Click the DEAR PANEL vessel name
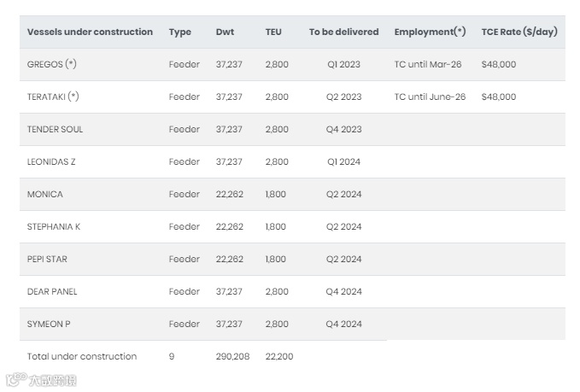580x392 pixels. click(52, 292)
